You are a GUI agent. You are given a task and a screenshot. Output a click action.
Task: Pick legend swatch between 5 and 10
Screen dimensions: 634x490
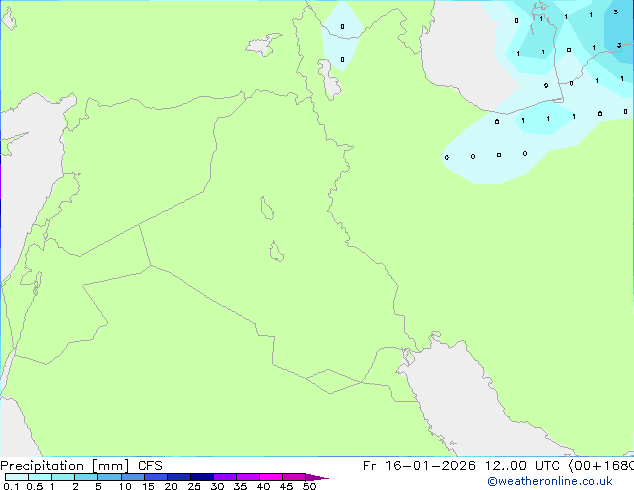coord(109,477)
